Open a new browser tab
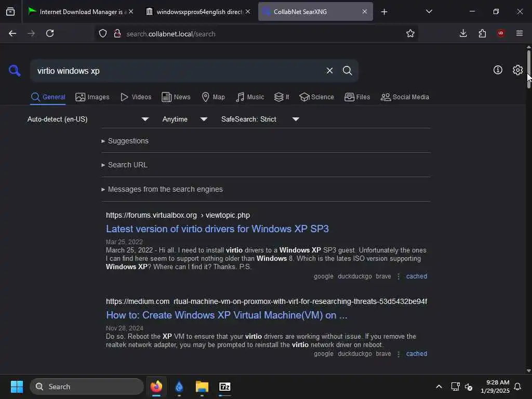Viewport: 532px width, 399px height. [x=384, y=12]
